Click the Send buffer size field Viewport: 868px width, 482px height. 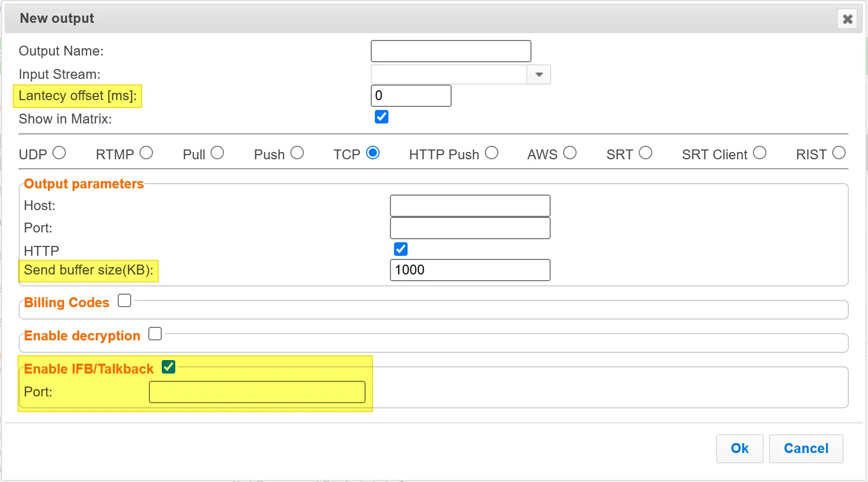(x=470, y=270)
